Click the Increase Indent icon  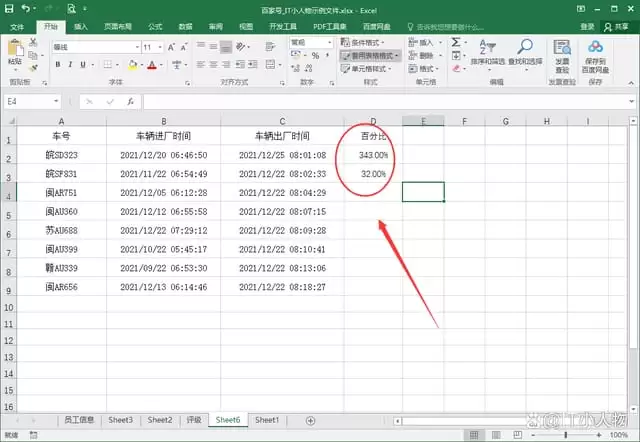tap(253, 64)
